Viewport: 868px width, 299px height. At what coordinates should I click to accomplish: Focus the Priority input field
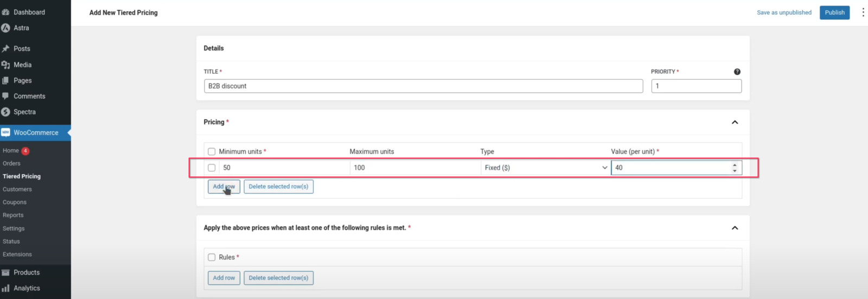[697, 86]
